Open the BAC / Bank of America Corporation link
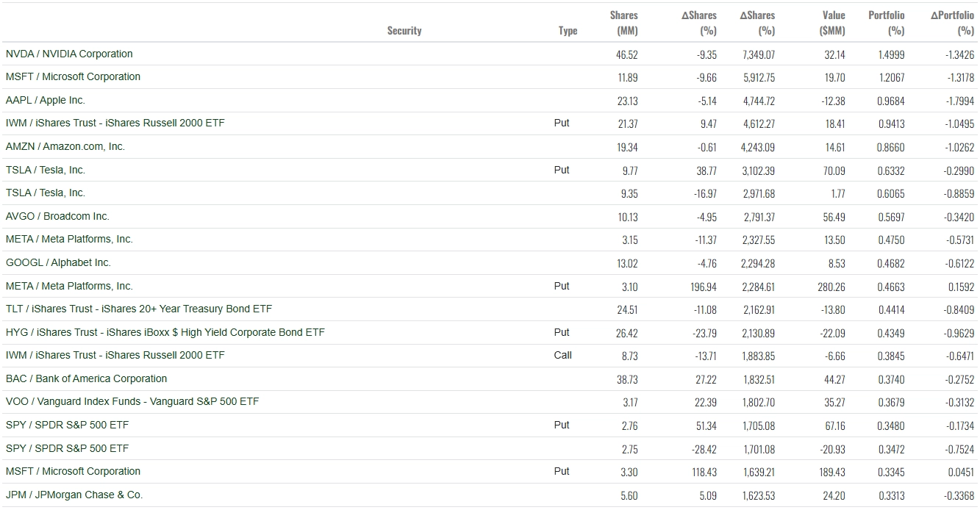Viewport: 980px width, 510px height. click(86, 378)
